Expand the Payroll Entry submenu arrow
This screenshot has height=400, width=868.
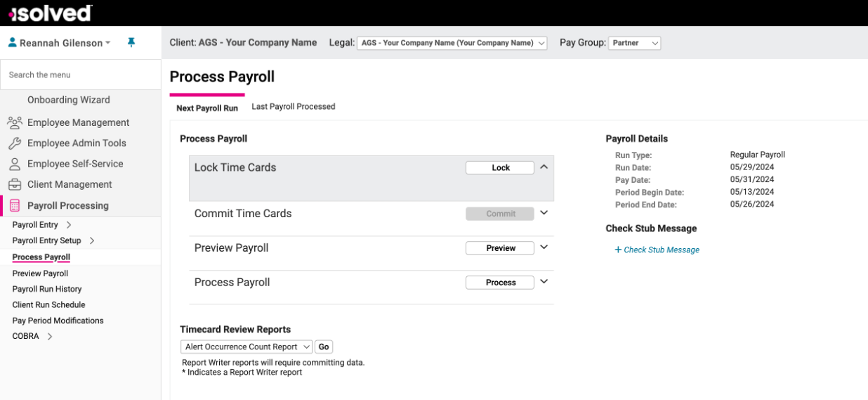[x=69, y=225]
